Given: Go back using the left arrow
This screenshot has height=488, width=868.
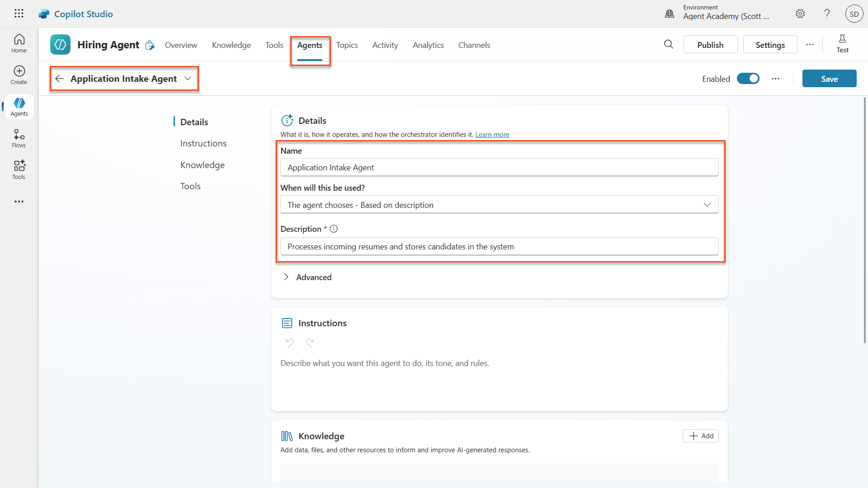Looking at the screenshot, I should click(59, 79).
